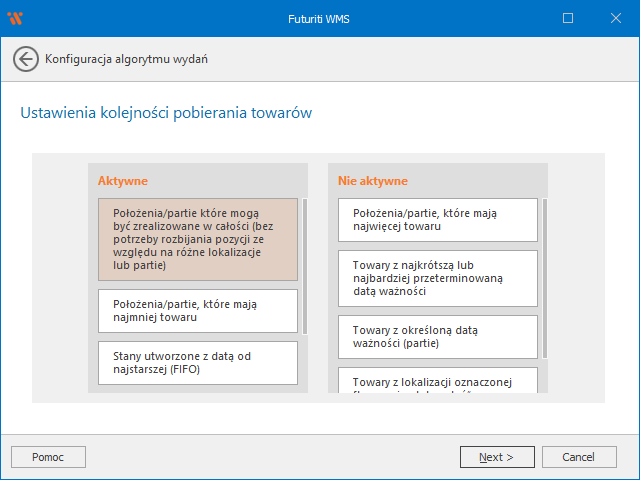Close the Futuriti WMS window

pyautogui.click(x=614, y=17)
